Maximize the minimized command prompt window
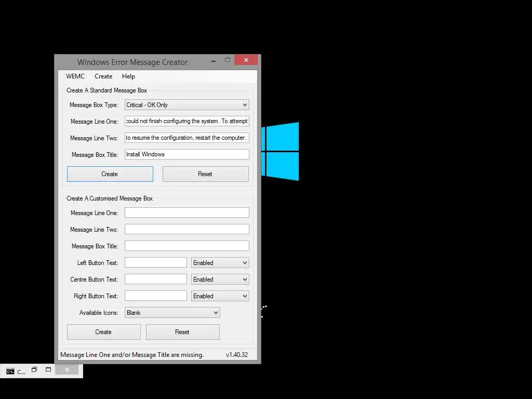The width and height of the screenshot is (532, 399). click(x=48, y=369)
